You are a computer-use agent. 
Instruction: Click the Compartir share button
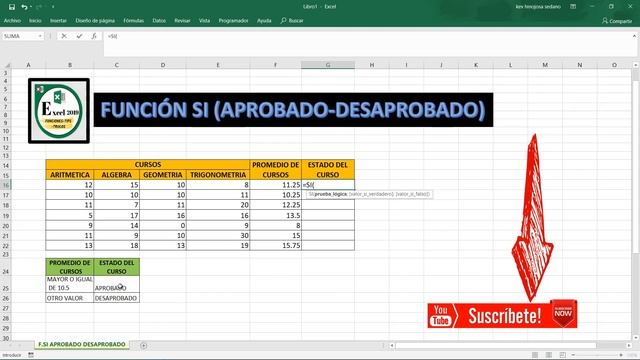tap(617, 21)
